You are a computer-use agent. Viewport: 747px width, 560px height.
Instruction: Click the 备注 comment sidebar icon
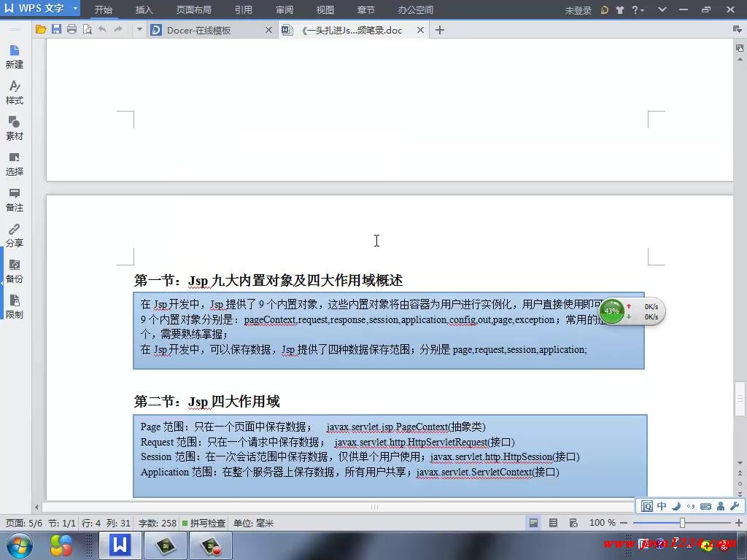[15, 198]
